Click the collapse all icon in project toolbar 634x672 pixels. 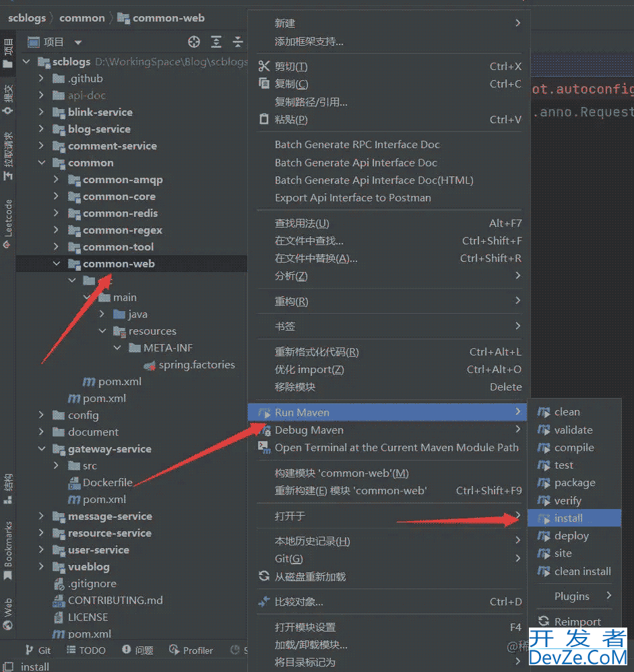[238, 42]
